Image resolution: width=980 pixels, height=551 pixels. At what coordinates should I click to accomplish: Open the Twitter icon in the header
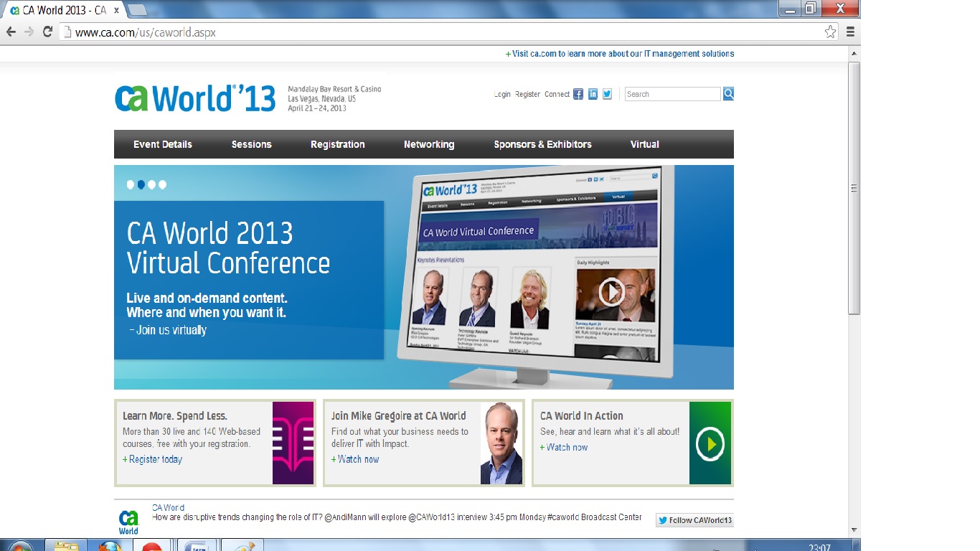pos(607,94)
